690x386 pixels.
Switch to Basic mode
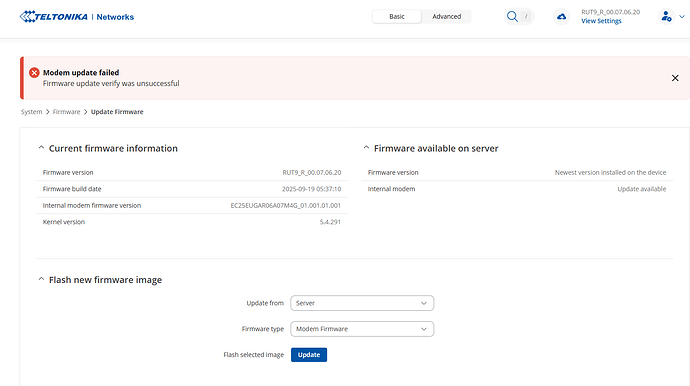pos(396,16)
